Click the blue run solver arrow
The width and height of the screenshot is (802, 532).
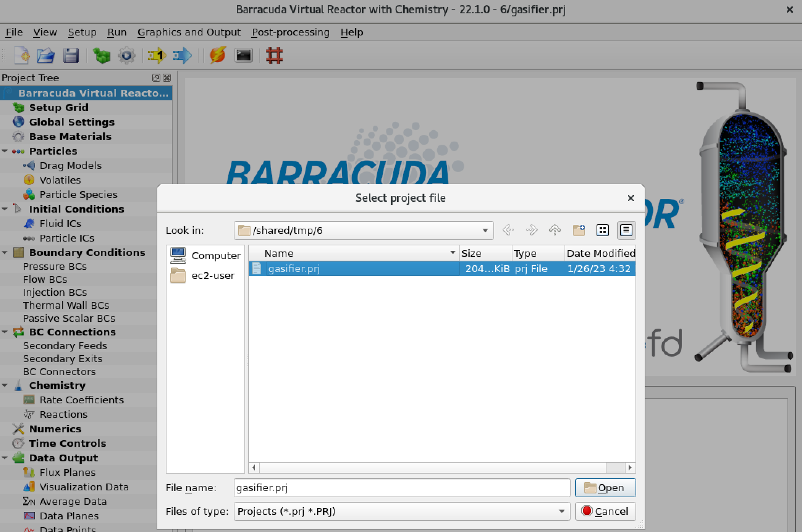click(x=182, y=56)
